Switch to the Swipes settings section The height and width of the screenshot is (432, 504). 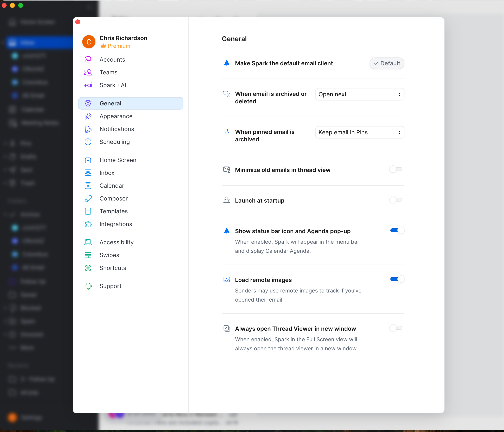point(109,255)
